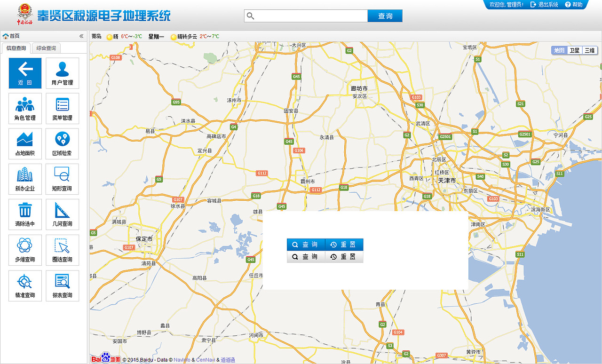Open the 帮助 help link

click(x=574, y=5)
